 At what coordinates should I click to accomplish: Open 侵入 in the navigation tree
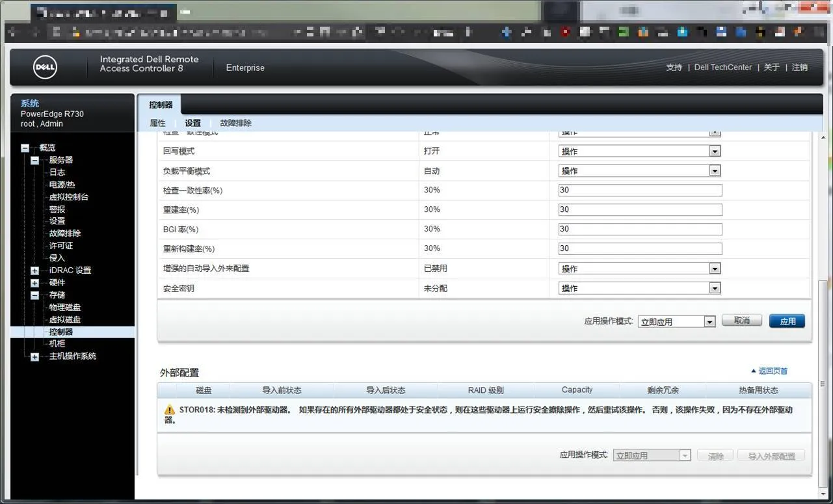[x=57, y=258]
